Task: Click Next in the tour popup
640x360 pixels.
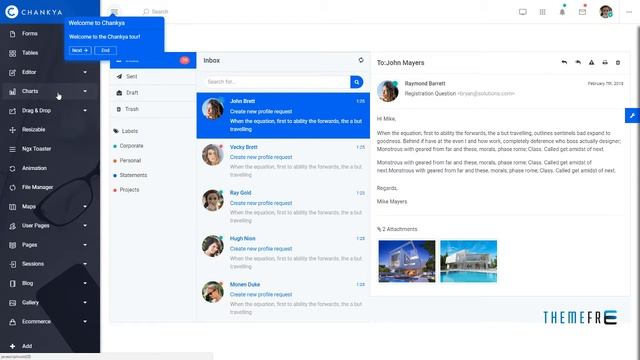Action: [80, 51]
